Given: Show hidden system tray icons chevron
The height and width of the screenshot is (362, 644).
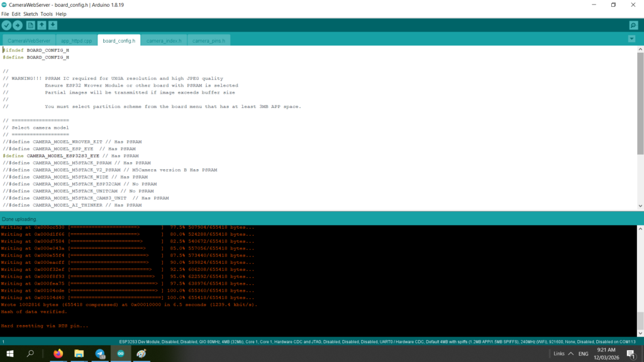Looking at the screenshot, I should (x=570, y=354).
